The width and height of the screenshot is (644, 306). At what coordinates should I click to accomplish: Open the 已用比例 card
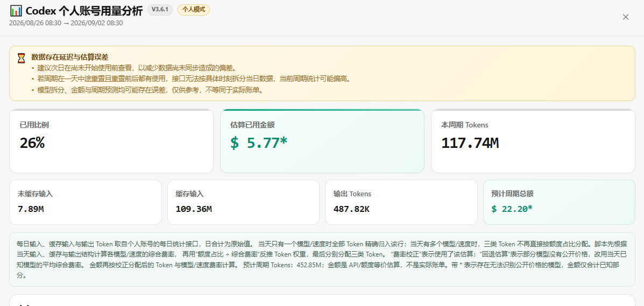tap(111, 141)
